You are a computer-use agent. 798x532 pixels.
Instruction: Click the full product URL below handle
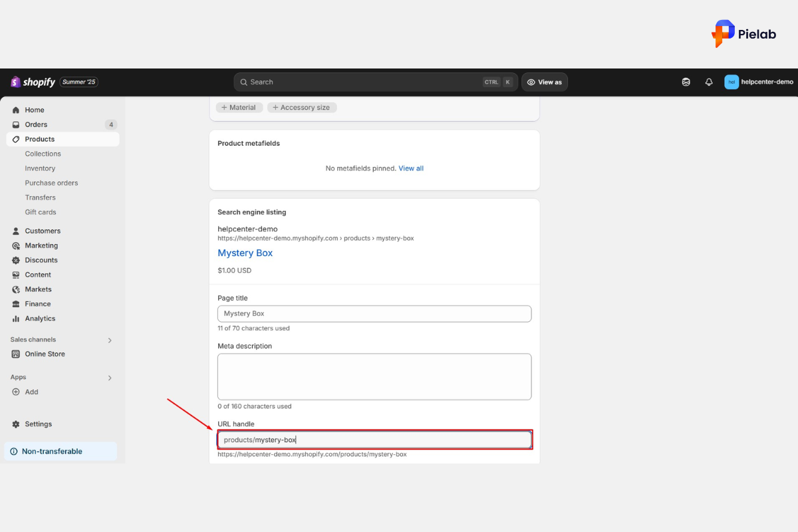click(x=312, y=454)
